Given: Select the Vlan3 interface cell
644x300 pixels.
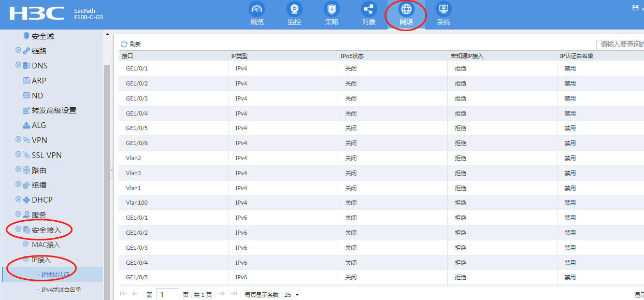Looking at the screenshot, I should (133, 173).
